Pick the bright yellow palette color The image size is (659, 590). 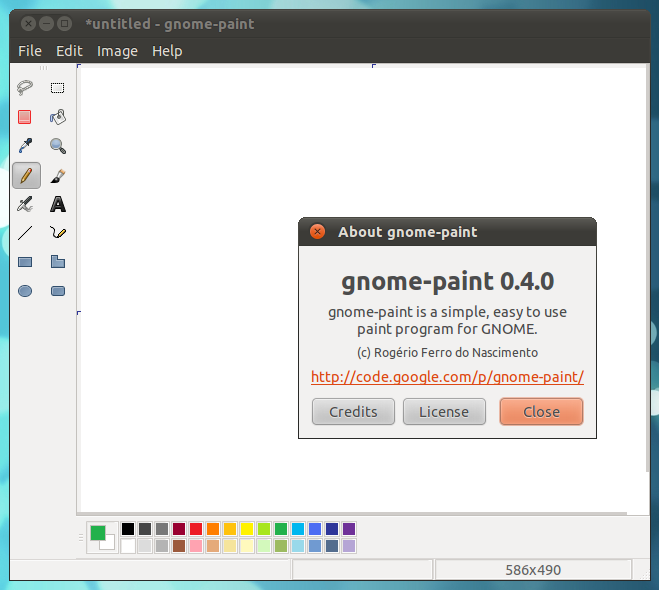pos(247,529)
